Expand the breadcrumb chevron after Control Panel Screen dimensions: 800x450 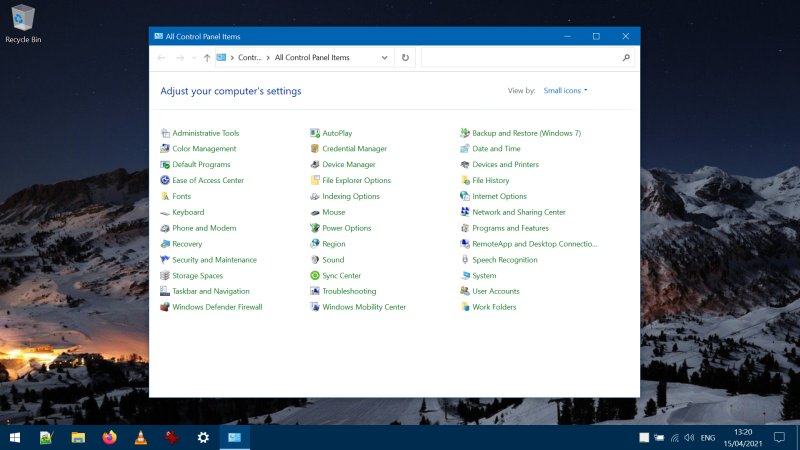point(268,58)
